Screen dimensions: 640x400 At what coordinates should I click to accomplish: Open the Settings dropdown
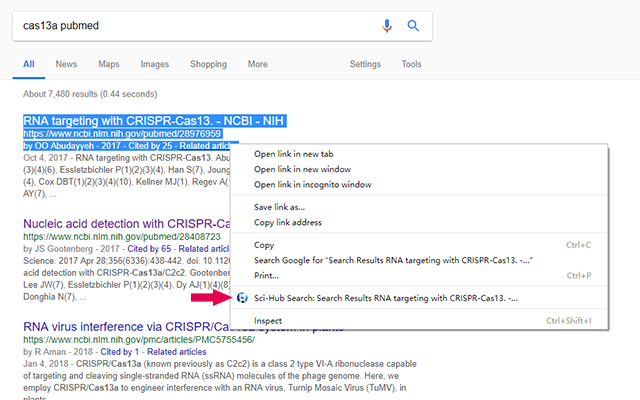(364, 65)
